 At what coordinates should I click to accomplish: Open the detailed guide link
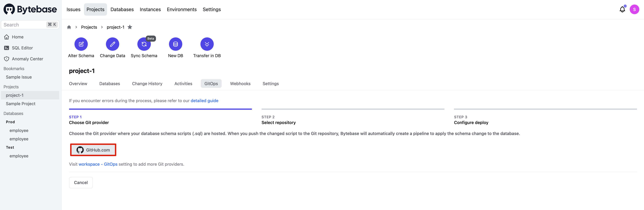[x=204, y=100]
